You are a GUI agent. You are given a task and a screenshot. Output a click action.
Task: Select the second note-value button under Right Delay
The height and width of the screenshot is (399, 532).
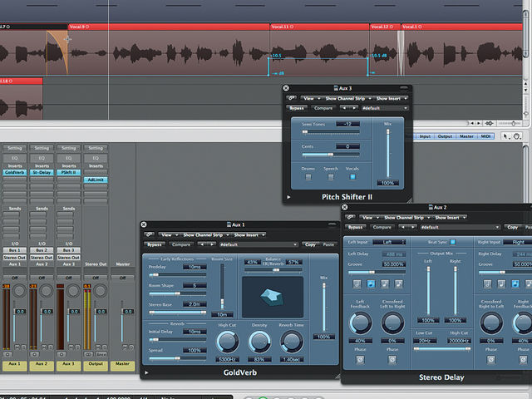pyautogui.click(x=501, y=284)
